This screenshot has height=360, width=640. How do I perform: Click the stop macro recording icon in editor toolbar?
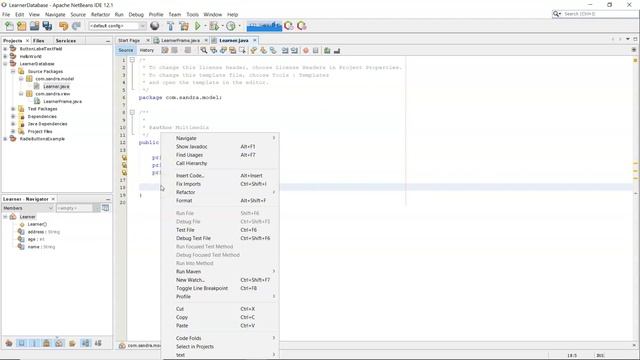point(316,51)
